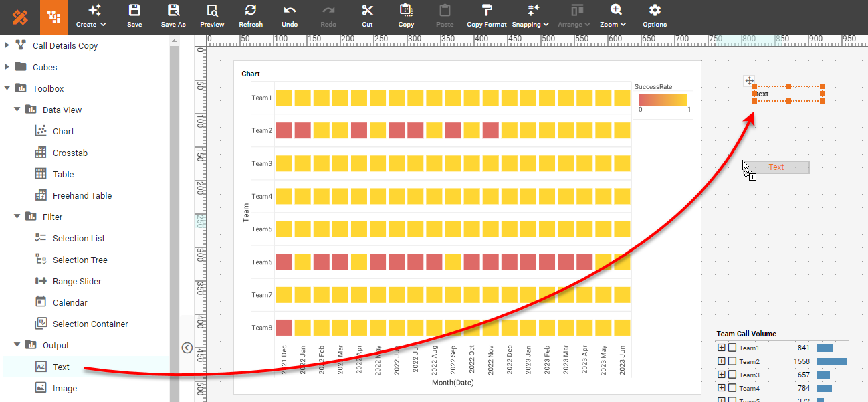Open the Zoom dropdown
Image resolution: width=868 pixels, height=402 pixels.
[613, 17]
